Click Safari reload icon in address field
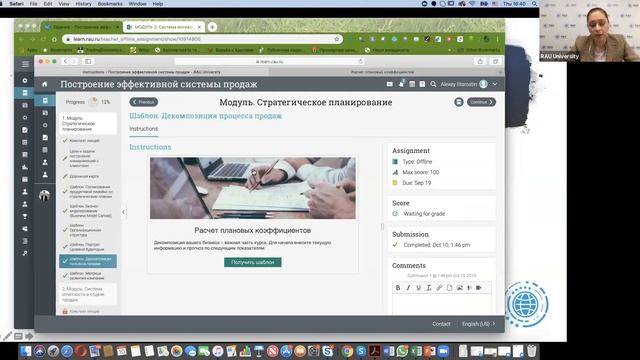Screen dimensions: 640x360 point(360,61)
